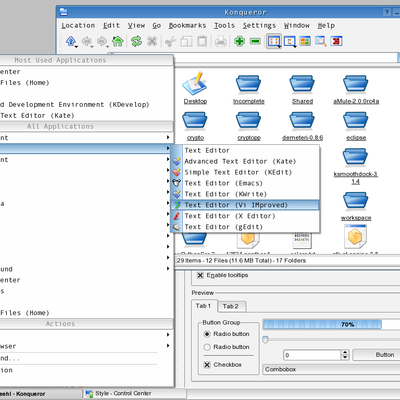The height and width of the screenshot is (400, 400).
Task: Click the Copy toolbar icon
Action: (186, 41)
